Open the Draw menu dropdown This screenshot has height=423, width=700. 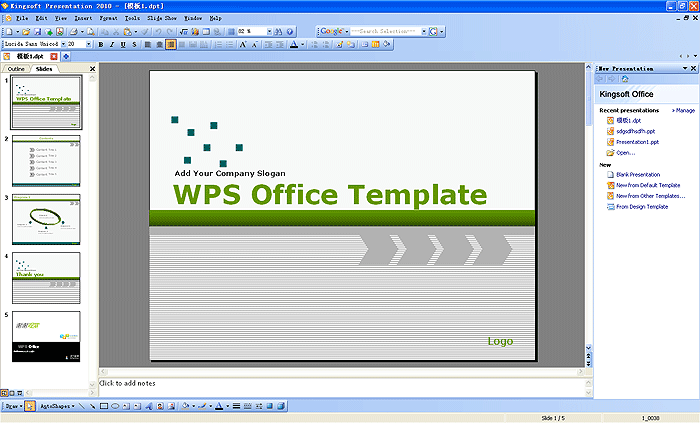[13, 406]
